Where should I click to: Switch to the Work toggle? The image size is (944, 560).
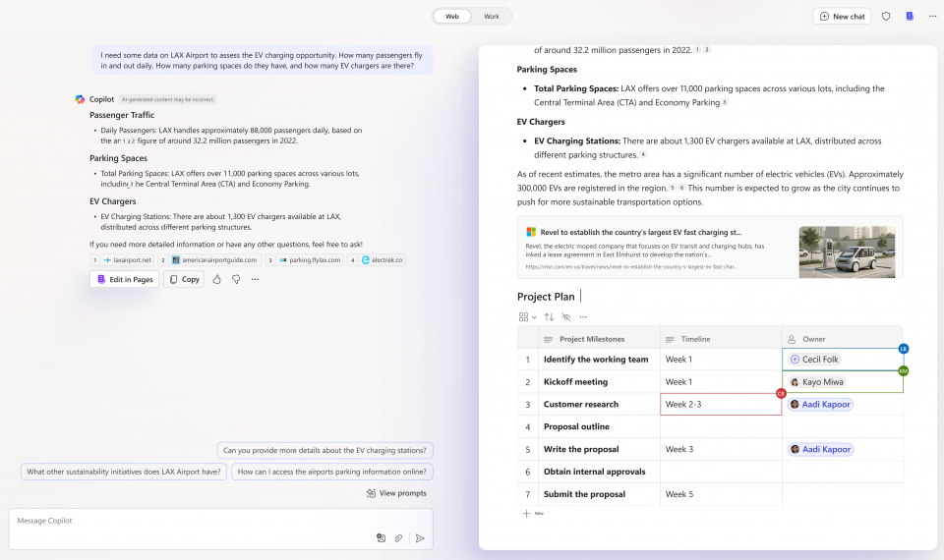[x=492, y=17]
